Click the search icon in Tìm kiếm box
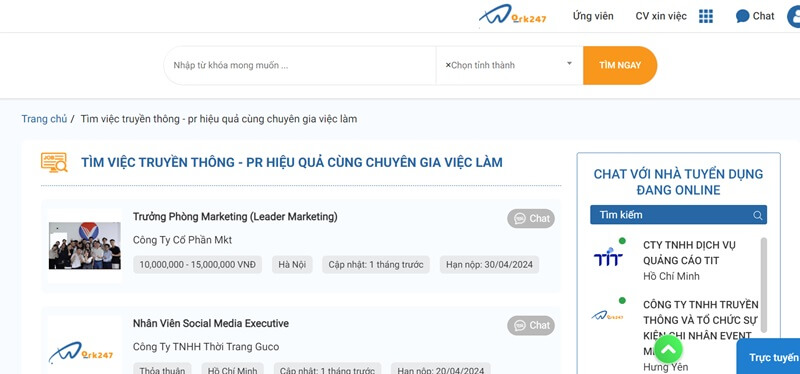800x374 pixels. point(758,215)
